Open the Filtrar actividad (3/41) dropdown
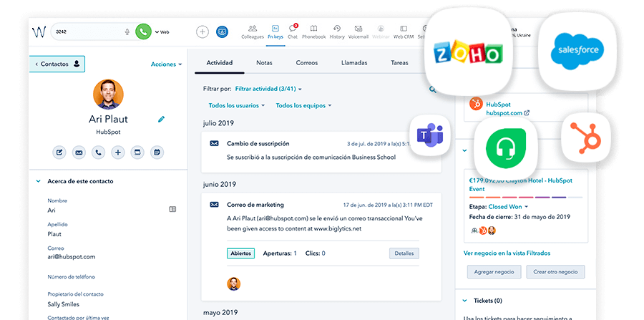This screenshot has height=320, width=644. (x=268, y=89)
